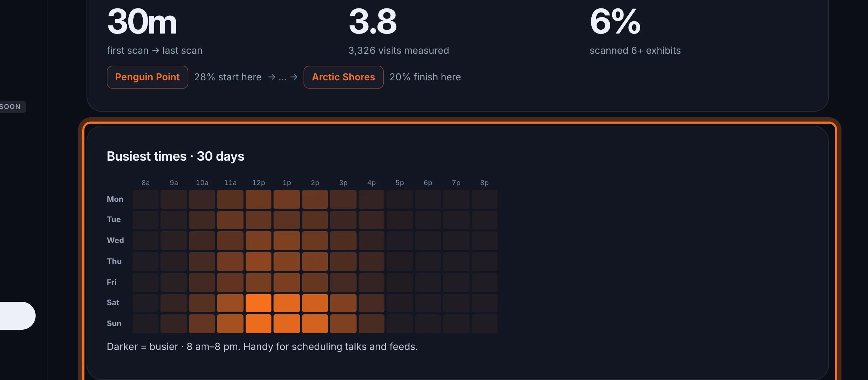Click the 3.8 average value
The height and width of the screenshot is (380, 868).
(x=373, y=22)
